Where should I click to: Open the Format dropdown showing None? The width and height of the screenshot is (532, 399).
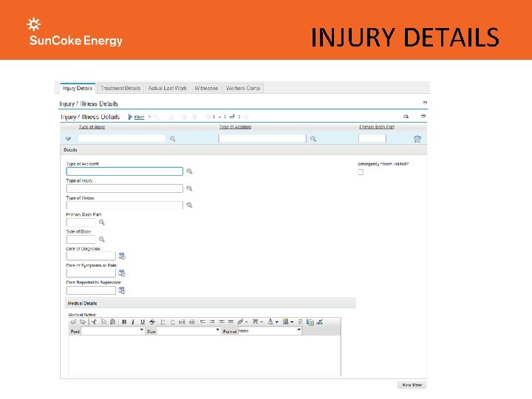270,331
